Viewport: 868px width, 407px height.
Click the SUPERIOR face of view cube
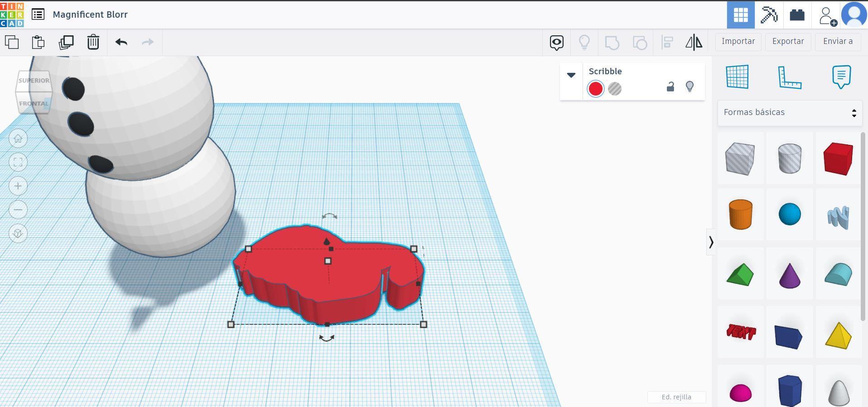pos(34,81)
